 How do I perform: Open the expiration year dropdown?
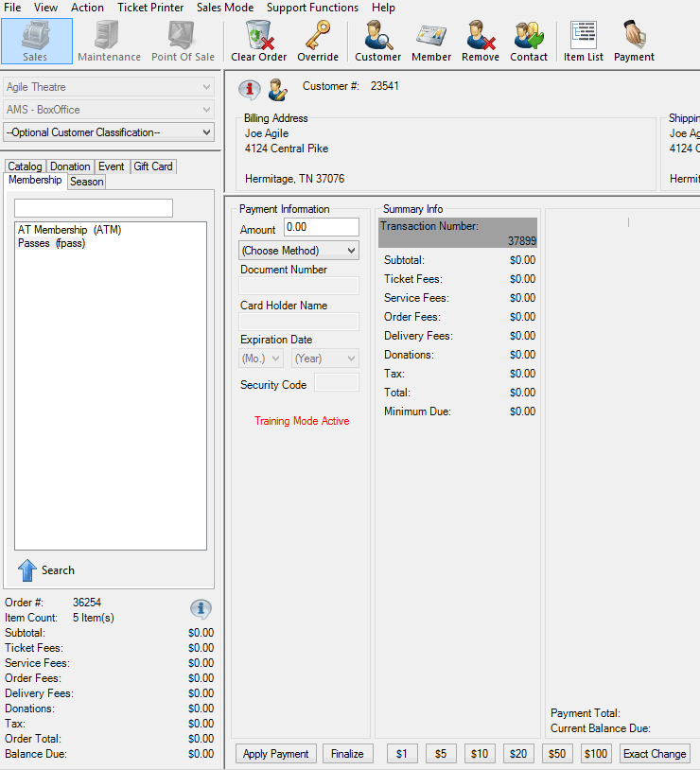325,359
